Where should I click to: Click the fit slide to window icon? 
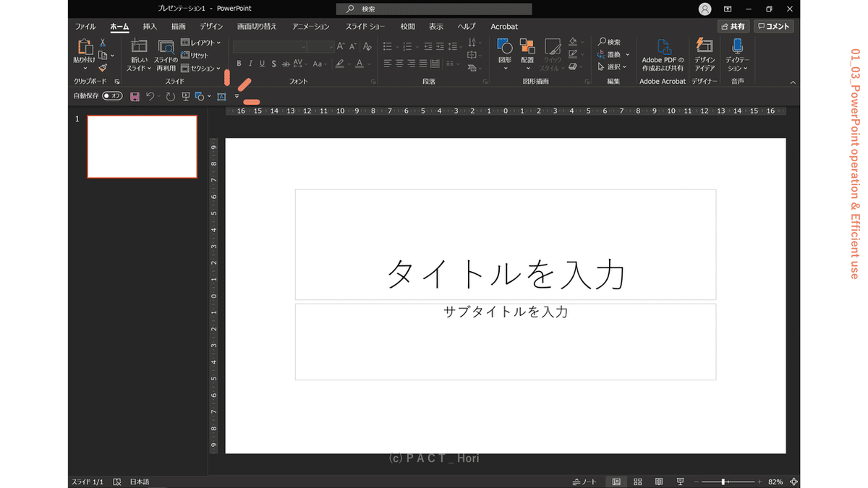pyautogui.click(x=794, y=481)
